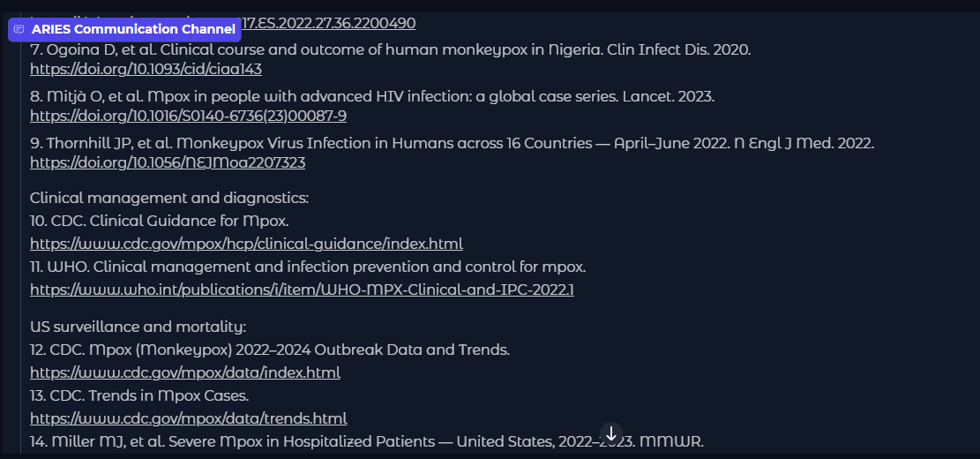Click the "US surveillance and mortality" heading
The image size is (980, 459).
[x=138, y=327]
